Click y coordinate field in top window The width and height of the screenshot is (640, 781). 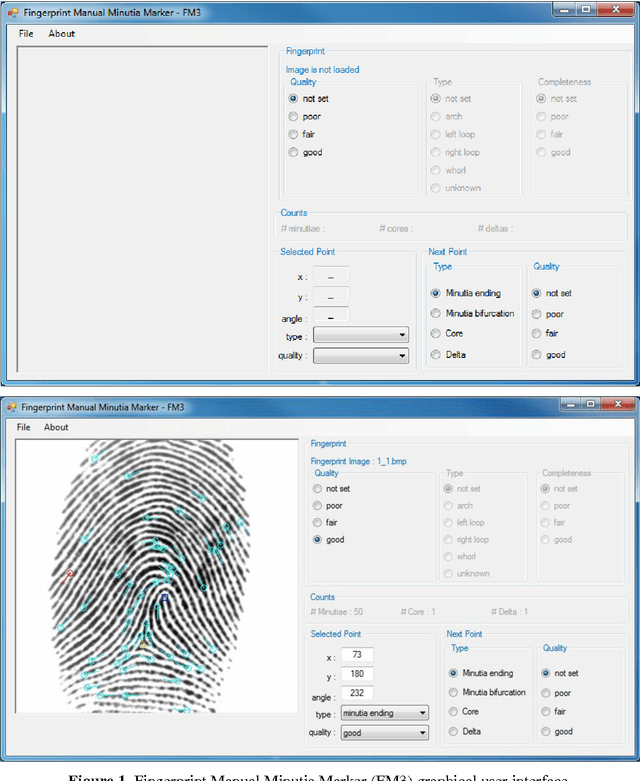click(331, 295)
